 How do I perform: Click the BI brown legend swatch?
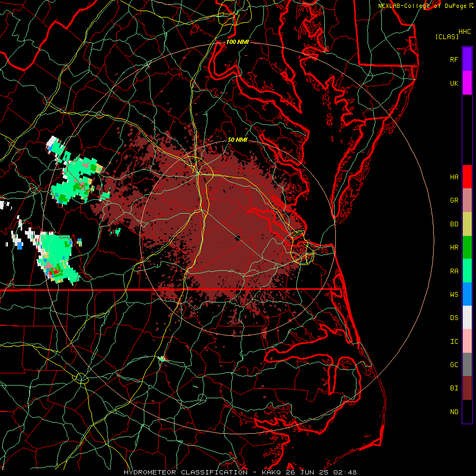pos(467,388)
